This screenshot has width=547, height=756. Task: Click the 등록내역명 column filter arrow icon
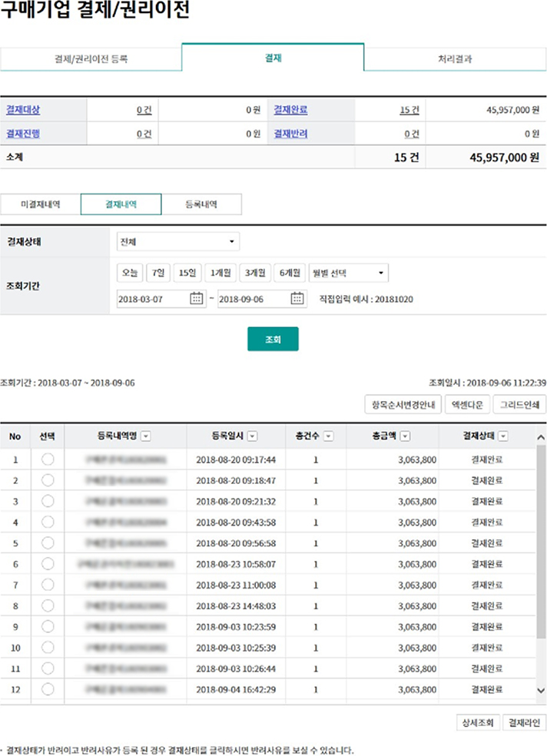click(146, 436)
